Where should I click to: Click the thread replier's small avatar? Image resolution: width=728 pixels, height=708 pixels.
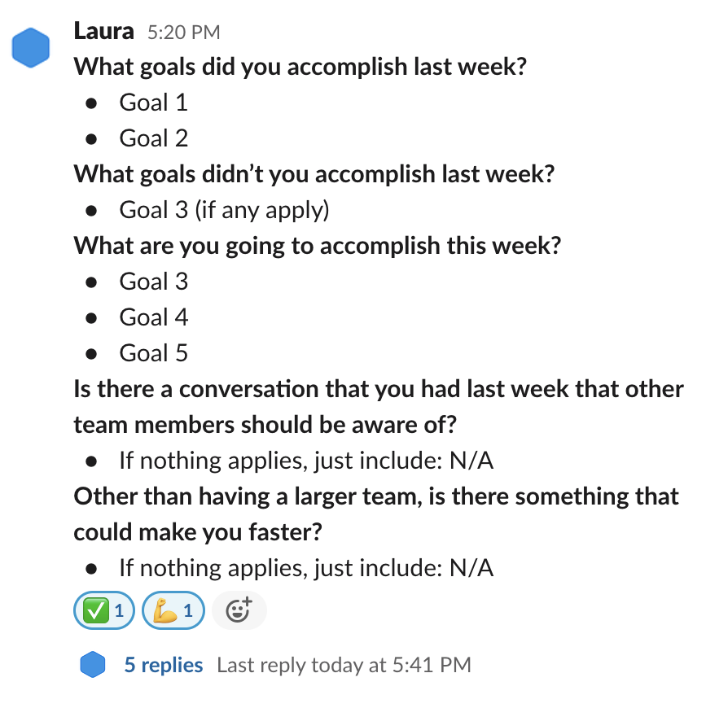coord(94,665)
